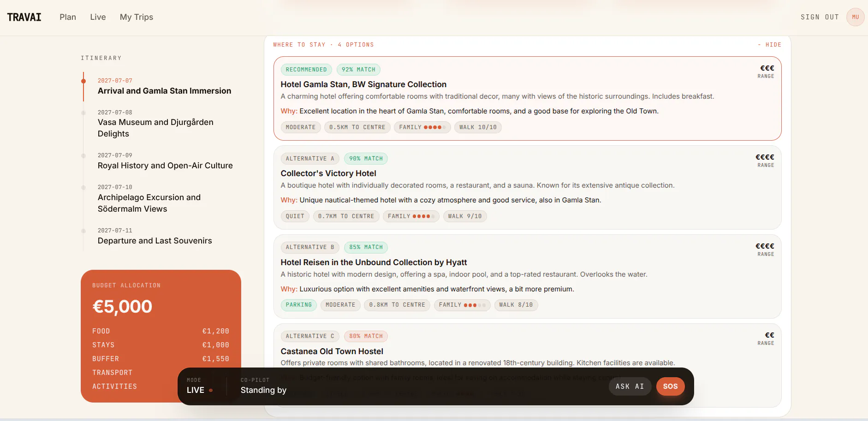Screen dimensions: 868x421
Task: Click the ALTERNATIVE B label
Action: click(x=310, y=247)
